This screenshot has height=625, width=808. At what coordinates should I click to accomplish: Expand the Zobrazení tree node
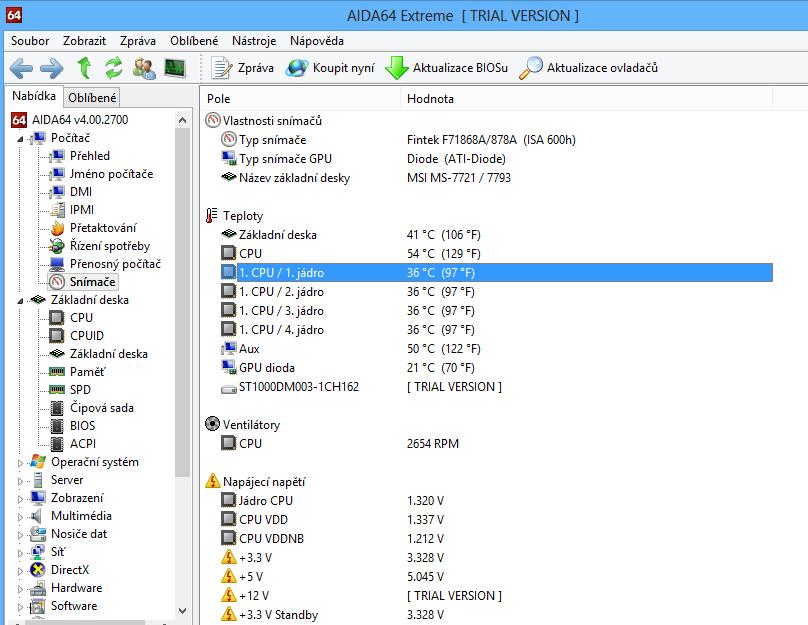pyautogui.click(x=20, y=499)
